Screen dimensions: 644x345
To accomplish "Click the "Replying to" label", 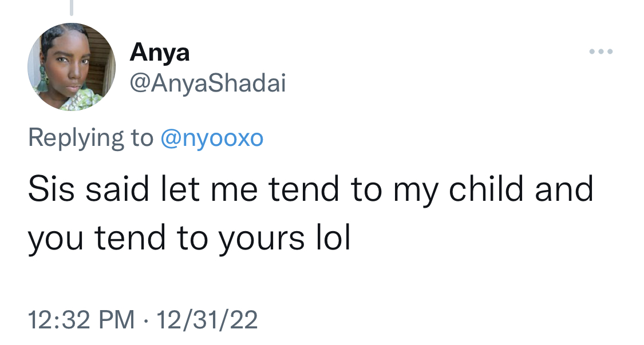I will pyautogui.click(x=91, y=138).
